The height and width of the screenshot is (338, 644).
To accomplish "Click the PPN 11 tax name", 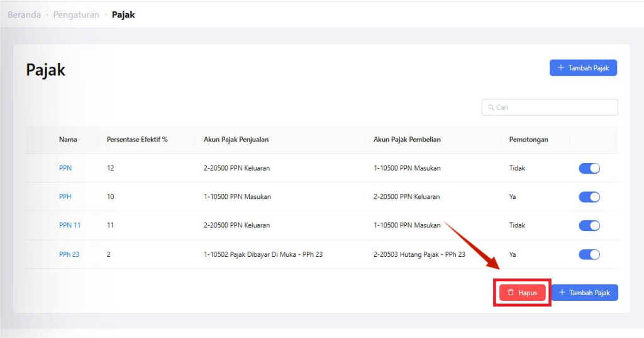I will (x=70, y=225).
